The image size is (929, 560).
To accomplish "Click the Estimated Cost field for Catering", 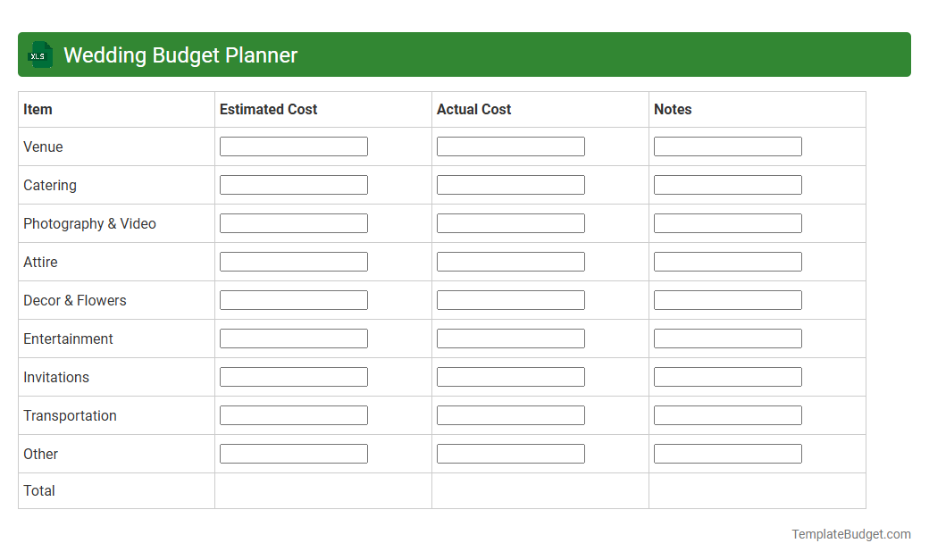I will point(293,184).
